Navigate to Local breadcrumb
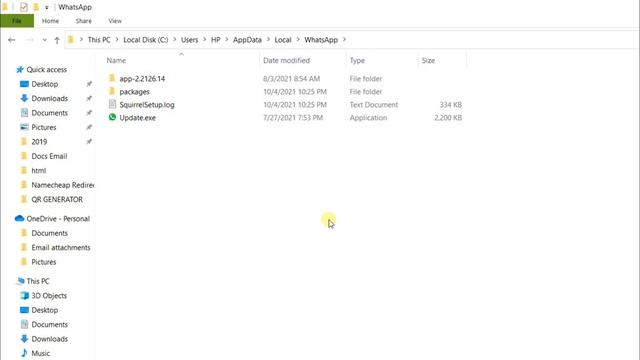This screenshot has height=360, width=640. click(283, 40)
